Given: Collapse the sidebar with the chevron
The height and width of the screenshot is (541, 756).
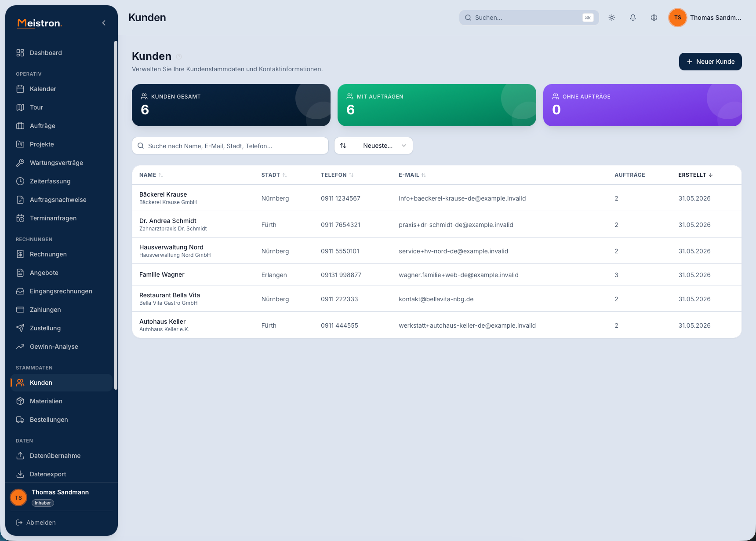Looking at the screenshot, I should click(x=104, y=23).
